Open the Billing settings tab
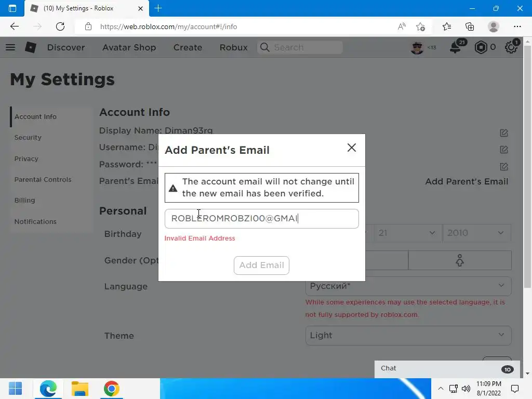Screen dimensions: 532x399 click(24, 200)
